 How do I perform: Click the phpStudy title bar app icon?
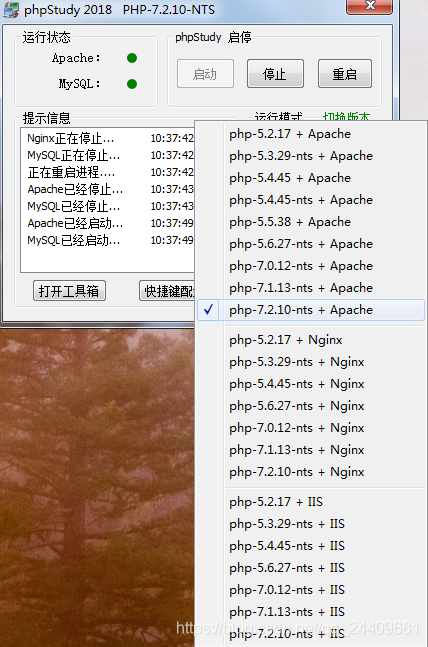pos(11,9)
